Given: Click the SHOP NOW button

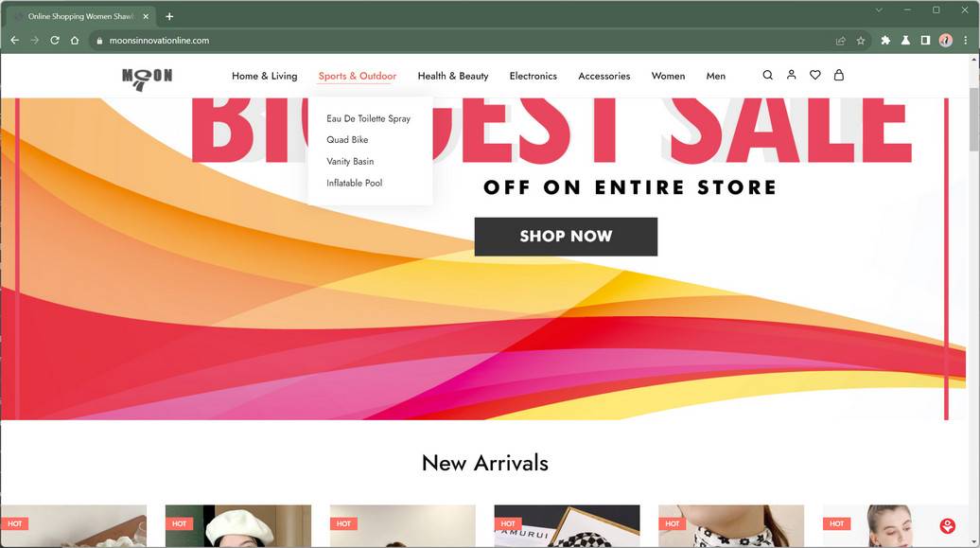Looking at the screenshot, I should tap(566, 237).
